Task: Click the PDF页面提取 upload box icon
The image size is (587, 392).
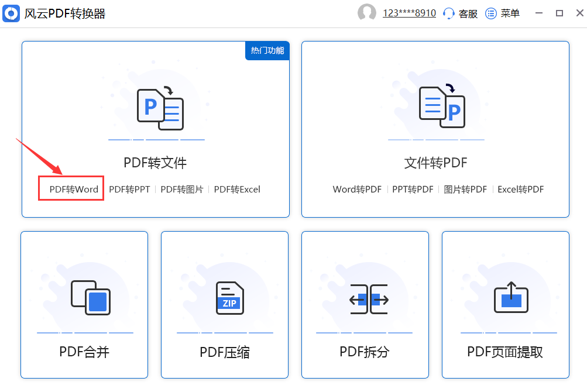Action: (512, 298)
